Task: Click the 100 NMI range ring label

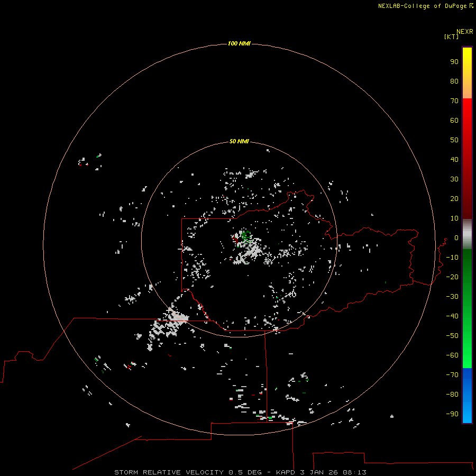Action: pyautogui.click(x=239, y=43)
